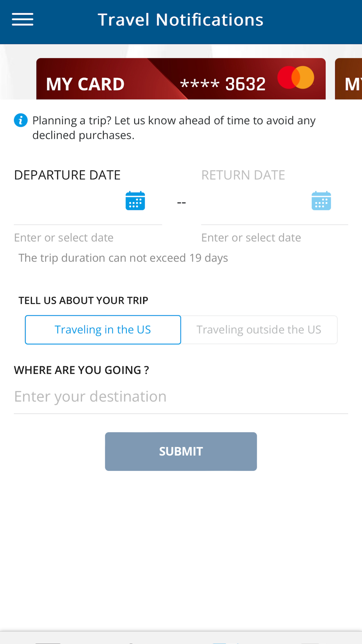Click the Enter your destination field

(181, 397)
